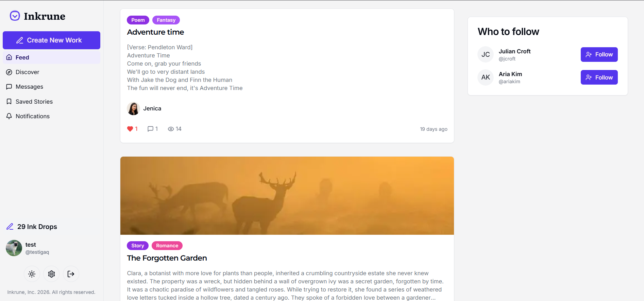Image resolution: width=644 pixels, height=301 pixels.
Task: Go to Discover in the sidebar
Action: pyautogui.click(x=51, y=72)
